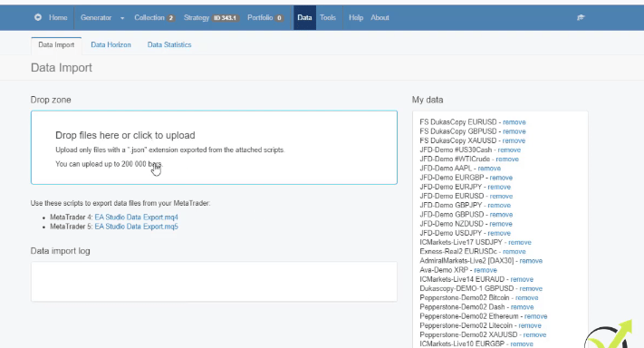Screen dimensions: 644x348
Task: Open the About page
Action: pyautogui.click(x=380, y=17)
